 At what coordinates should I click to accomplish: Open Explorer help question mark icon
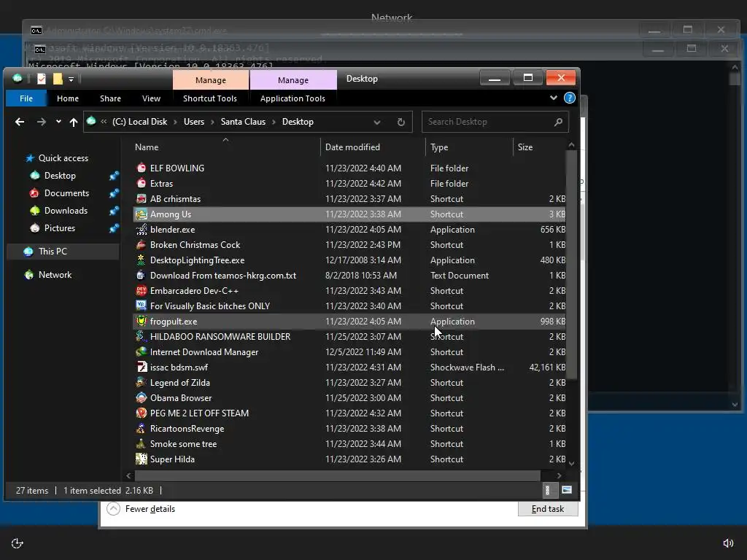pos(569,98)
